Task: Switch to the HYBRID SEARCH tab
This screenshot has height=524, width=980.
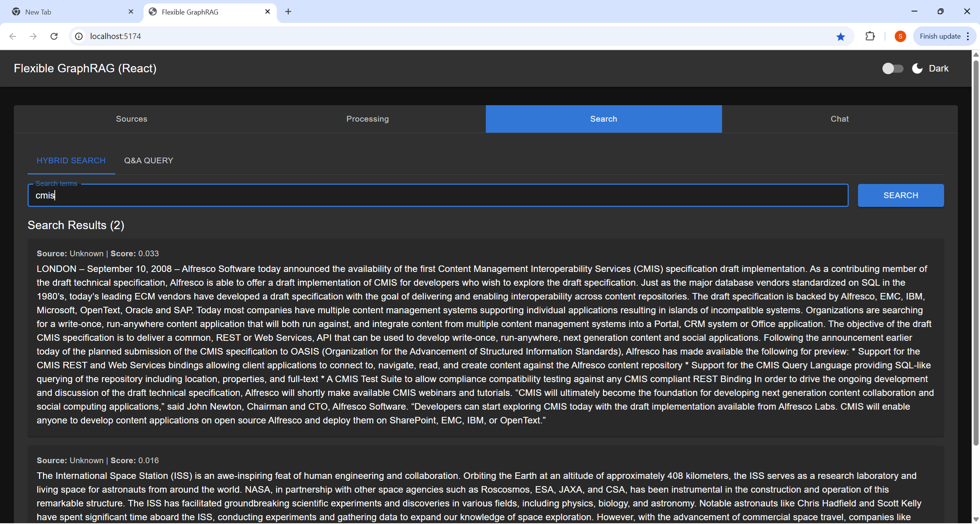Action: (x=71, y=160)
